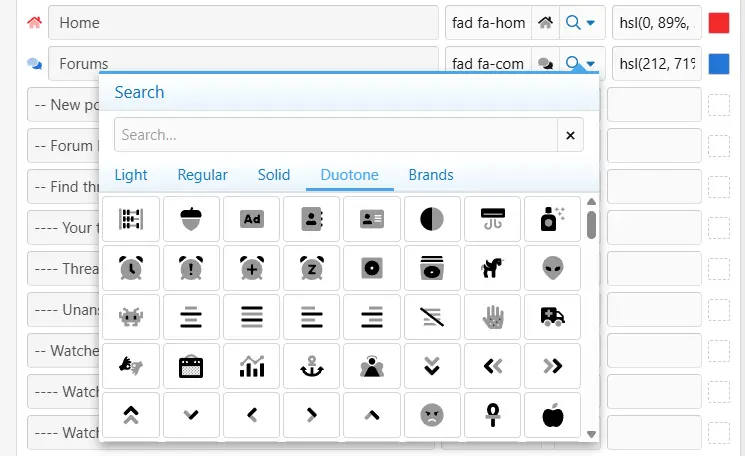Choose the alarm clock icon
The height and width of the screenshot is (456, 745).
pyautogui.click(x=131, y=268)
